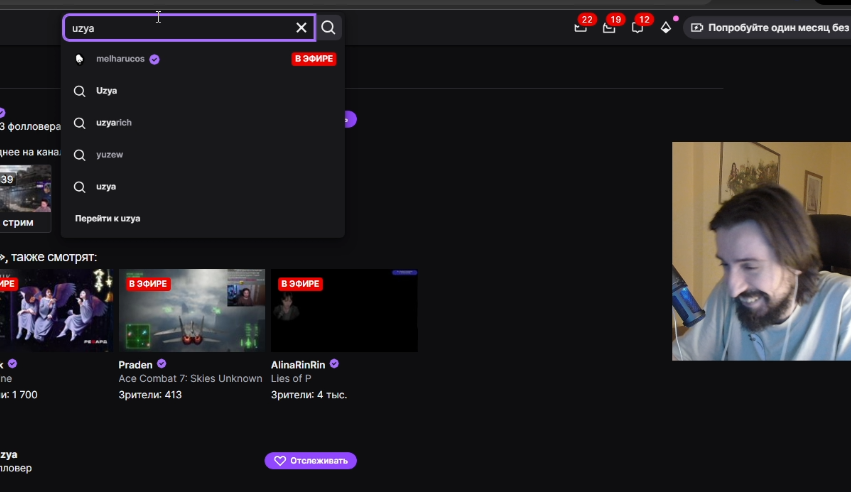
Task: Click the bits crown icon in header
Action: tap(666, 28)
